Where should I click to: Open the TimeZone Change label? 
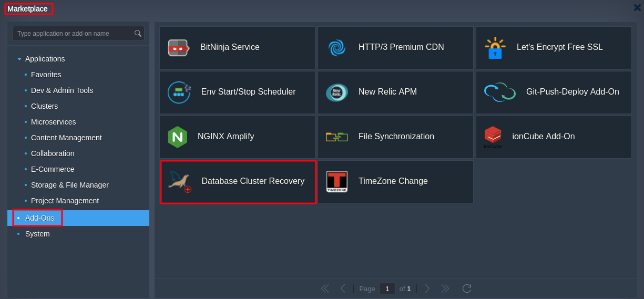pos(393,181)
